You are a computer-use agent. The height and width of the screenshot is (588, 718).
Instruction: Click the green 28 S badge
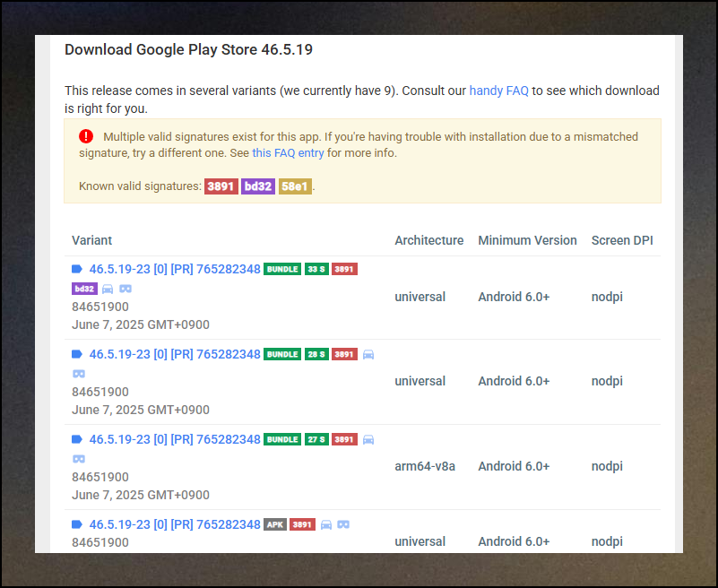point(316,354)
